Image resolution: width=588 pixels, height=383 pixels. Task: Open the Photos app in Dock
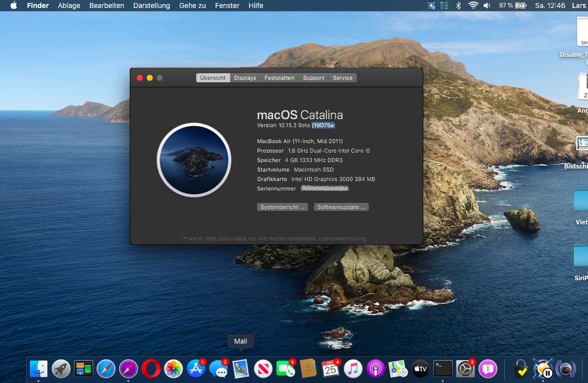(x=173, y=369)
